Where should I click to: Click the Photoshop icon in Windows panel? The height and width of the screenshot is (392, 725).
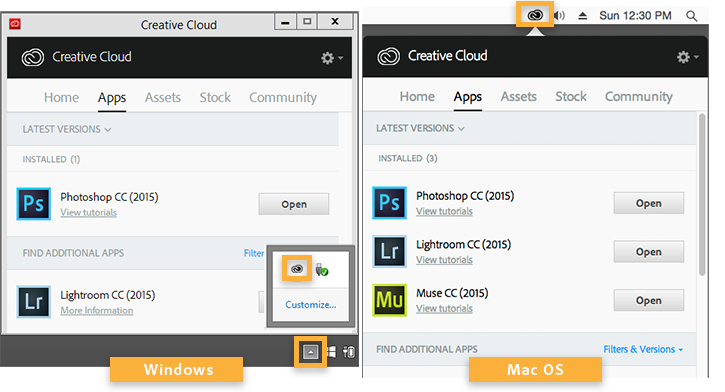coord(34,203)
